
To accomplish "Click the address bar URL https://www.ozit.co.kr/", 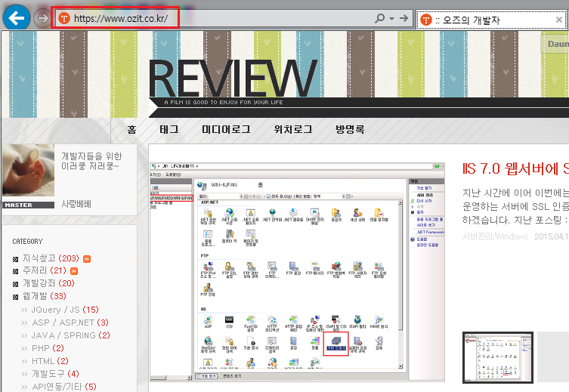I will click(121, 18).
